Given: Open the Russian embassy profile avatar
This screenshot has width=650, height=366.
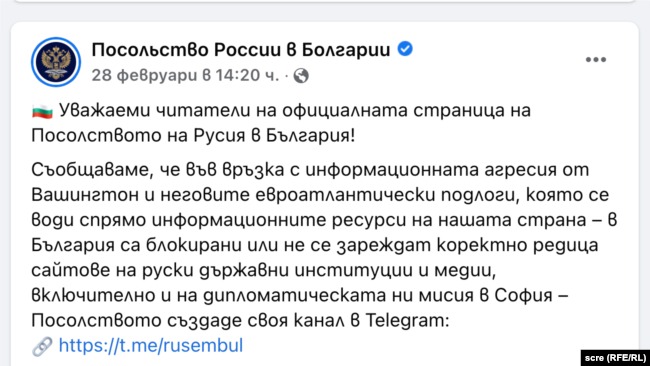Looking at the screenshot, I should pyautogui.click(x=56, y=62).
